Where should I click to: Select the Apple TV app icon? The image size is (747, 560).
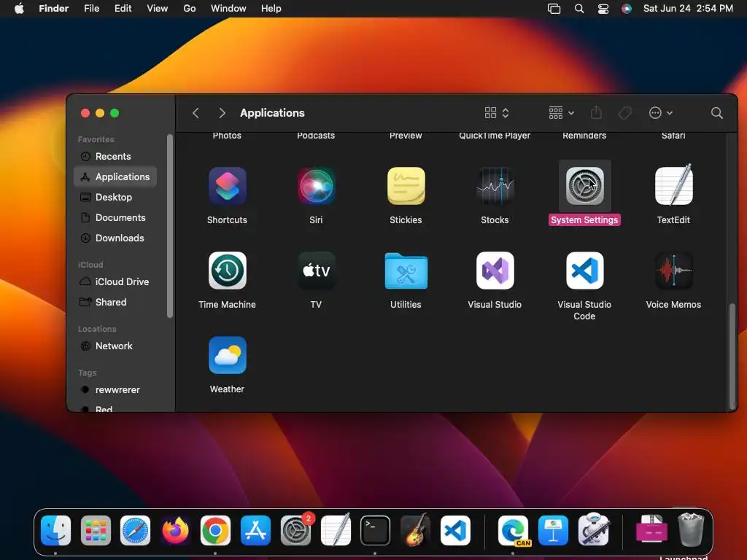tap(317, 271)
